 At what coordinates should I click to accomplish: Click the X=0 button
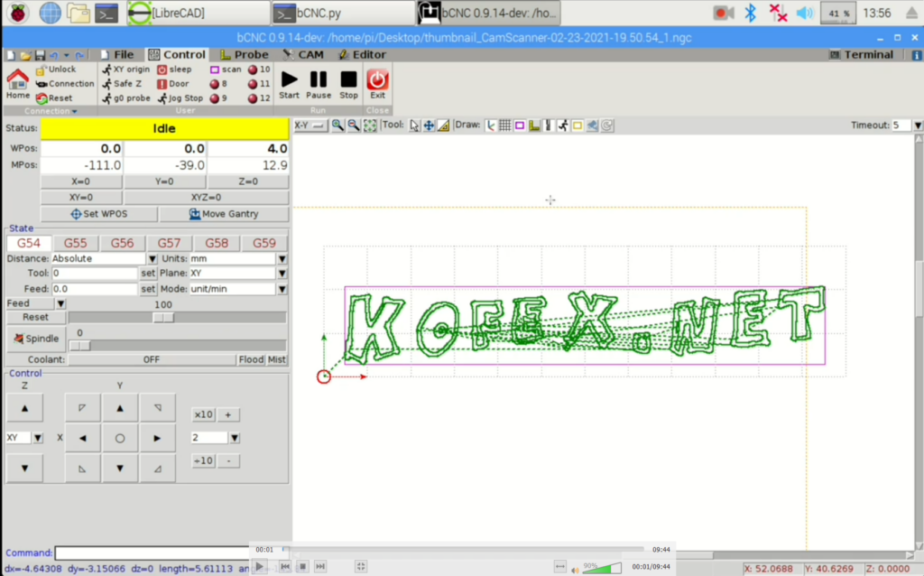click(x=80, y=181)
